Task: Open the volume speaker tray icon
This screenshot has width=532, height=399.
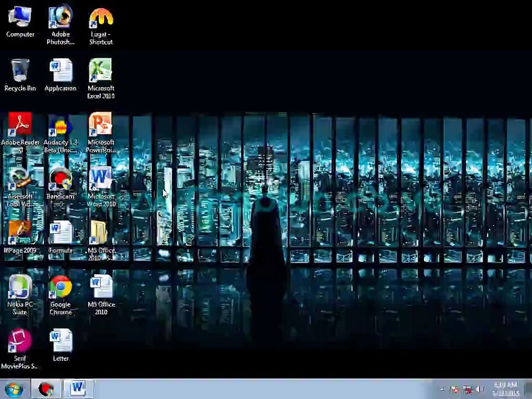Action: click(480, 390)
